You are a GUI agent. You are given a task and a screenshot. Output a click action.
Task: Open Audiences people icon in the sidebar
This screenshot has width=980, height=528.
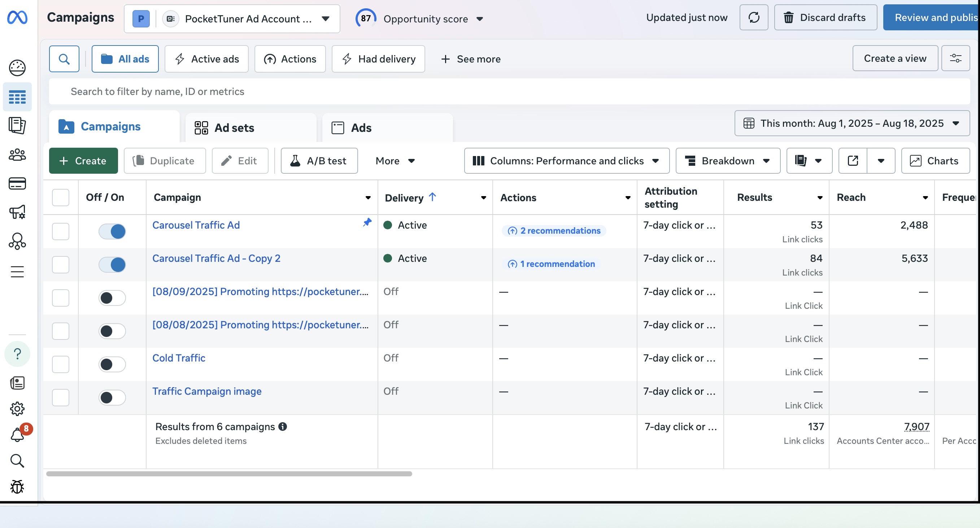17,155
